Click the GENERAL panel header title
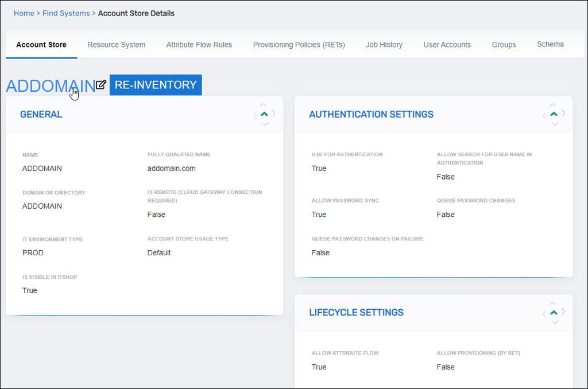The height and width of the screenshot is (389, 588). [x=41, y=114]
